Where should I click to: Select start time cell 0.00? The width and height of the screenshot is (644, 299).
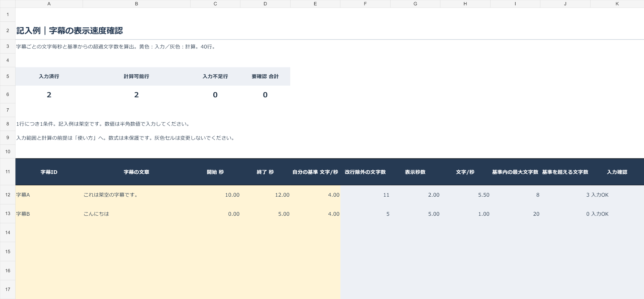tap(215, 214)
